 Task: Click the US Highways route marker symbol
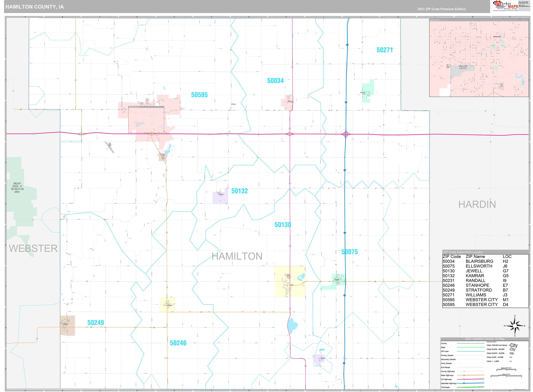pos(464,379)
